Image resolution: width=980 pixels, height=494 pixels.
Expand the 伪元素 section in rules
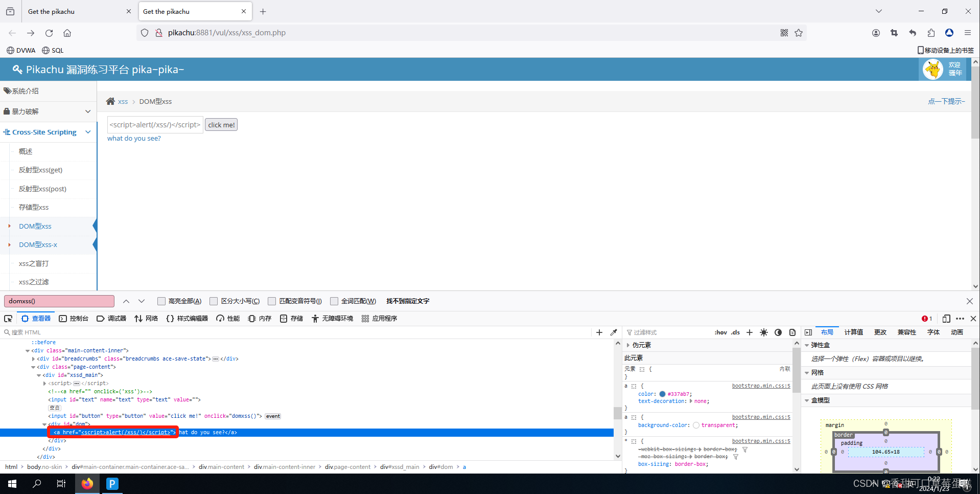(x=628, y=345)
